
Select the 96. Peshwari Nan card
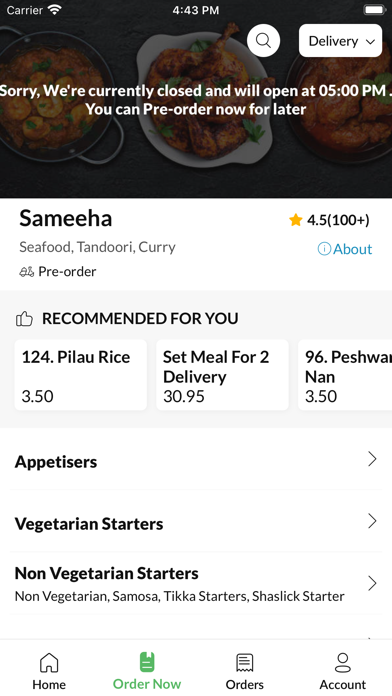pos(345,375)
